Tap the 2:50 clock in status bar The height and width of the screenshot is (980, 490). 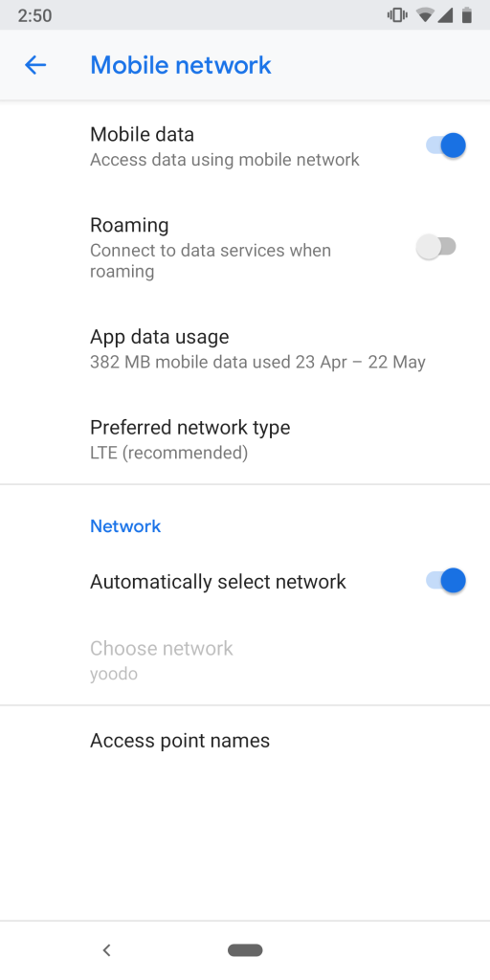click(x=35, y=15)
